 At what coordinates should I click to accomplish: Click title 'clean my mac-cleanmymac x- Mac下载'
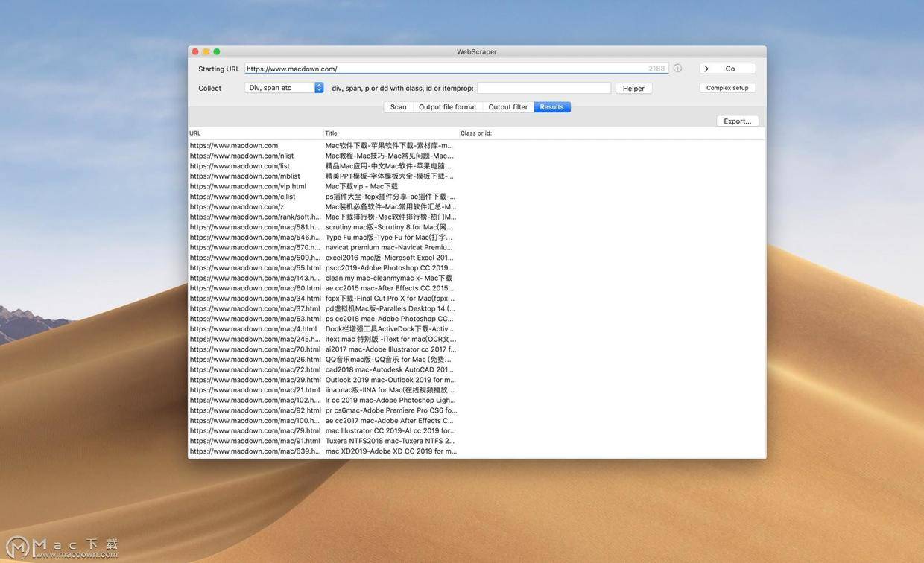[x=389, y=278]
